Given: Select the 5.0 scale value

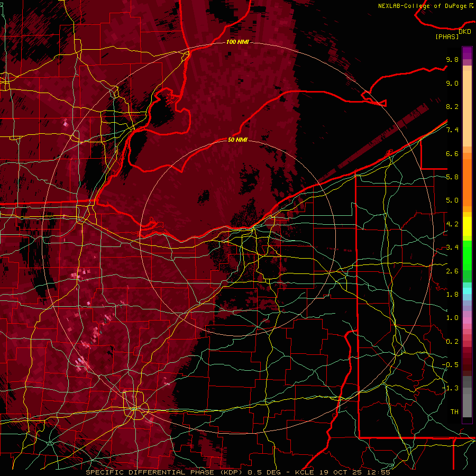Looking at the screenshot, I should pyautogui.click(x=452, y=200).
